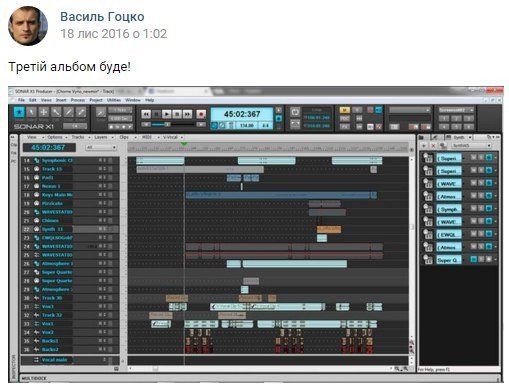Select the Smart tool star icon
The height and width of the screenshot is (390, 509).
pos(19,112)
